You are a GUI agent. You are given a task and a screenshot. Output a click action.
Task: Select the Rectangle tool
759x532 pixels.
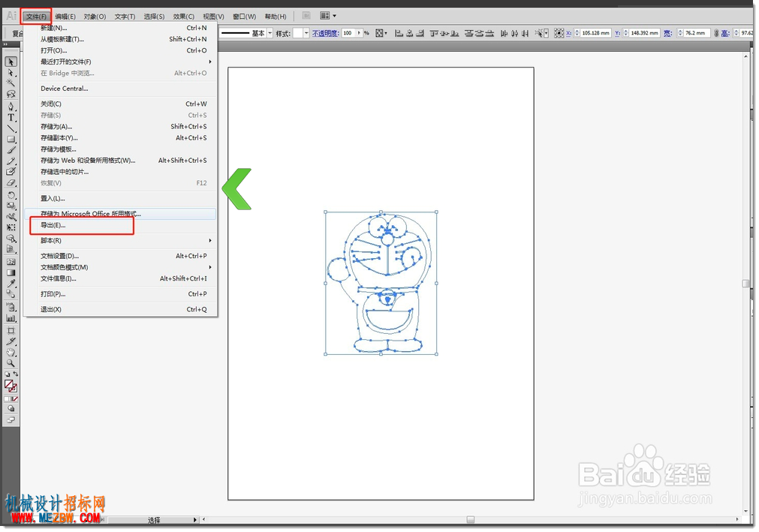coord(11,140)
